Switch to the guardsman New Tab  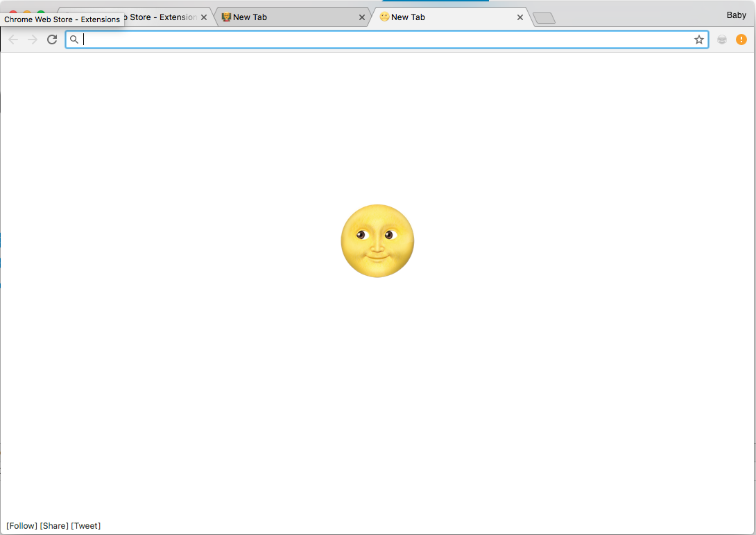pos(277,17)
